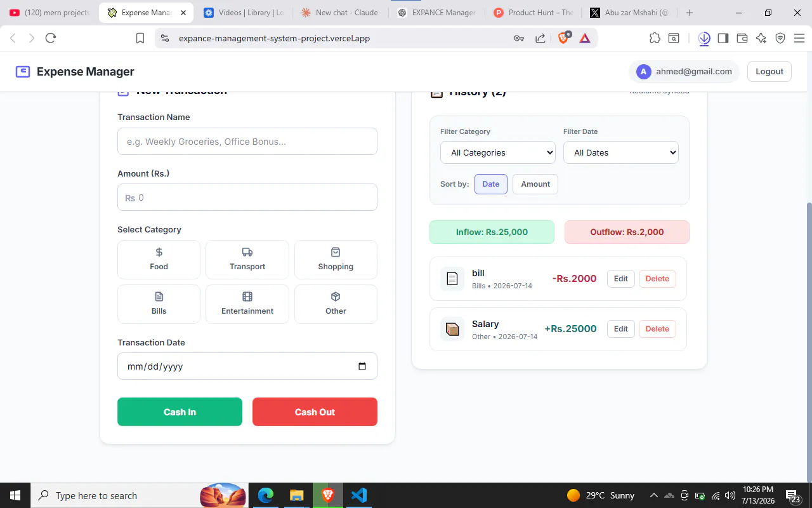
Task: Open the saved passwords key icon
Action: pyautogui.click(x=519, y=38)
